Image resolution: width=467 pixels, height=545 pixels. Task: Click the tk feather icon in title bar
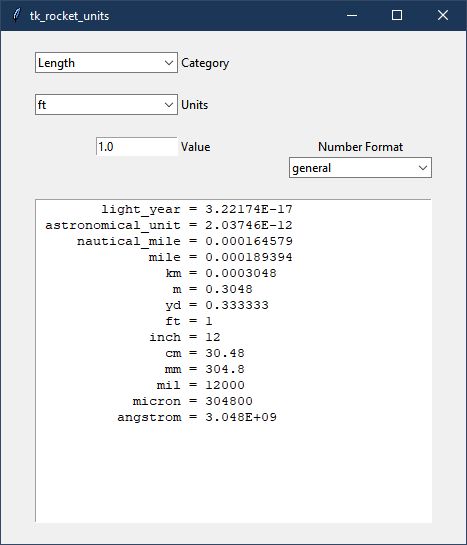tap(16, 15)
